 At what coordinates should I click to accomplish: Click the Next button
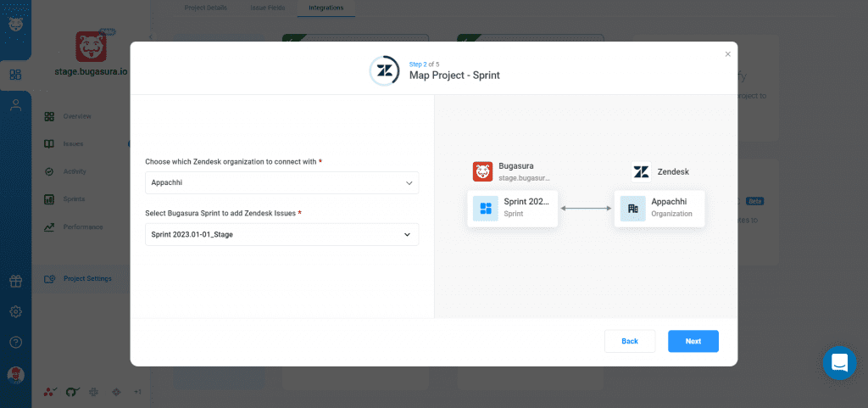693,341
